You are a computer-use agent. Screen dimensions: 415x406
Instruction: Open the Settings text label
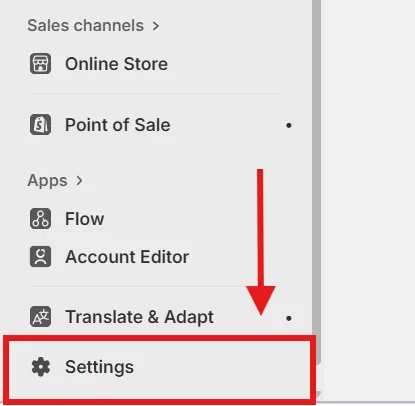tap(99, 367)
